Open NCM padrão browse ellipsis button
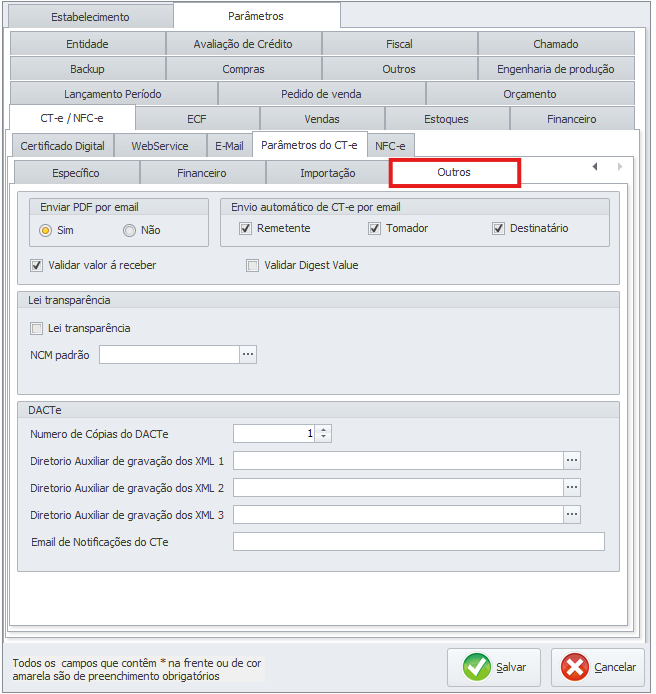This screenshot has width=656, height=694. pos(248,354)
